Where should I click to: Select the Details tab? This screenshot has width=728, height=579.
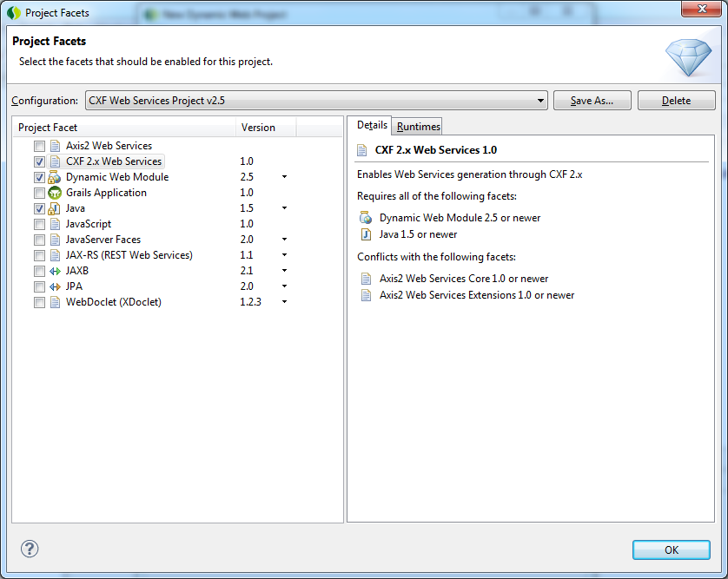click(372, 125)
